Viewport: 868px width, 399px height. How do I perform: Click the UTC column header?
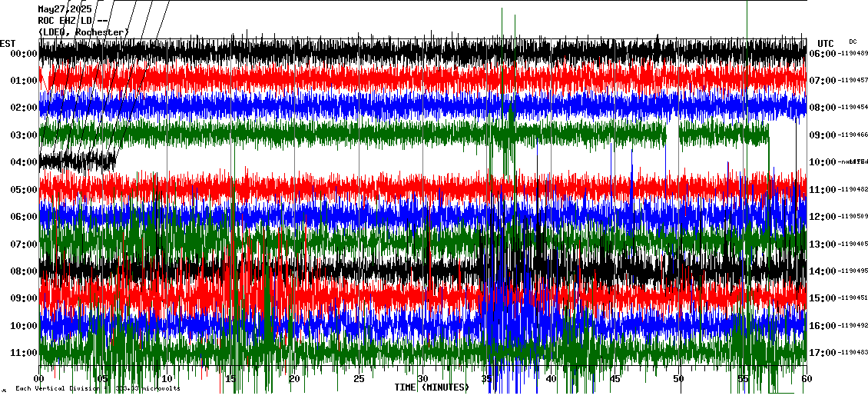coord(826,43)
